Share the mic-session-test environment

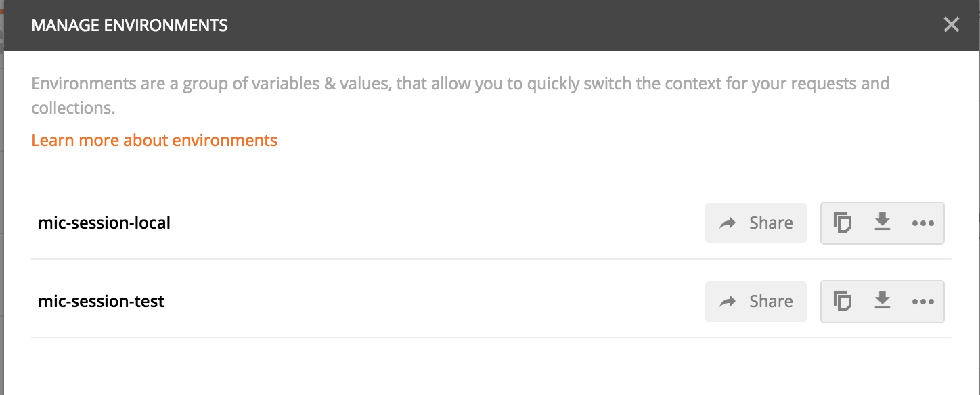click(x=756, y=302)
